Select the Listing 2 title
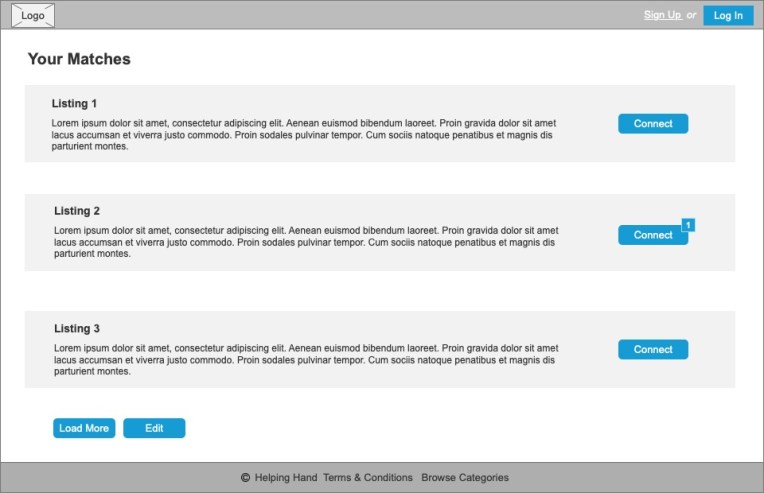Viewport: 764px width, 493px height. point(77,211)
